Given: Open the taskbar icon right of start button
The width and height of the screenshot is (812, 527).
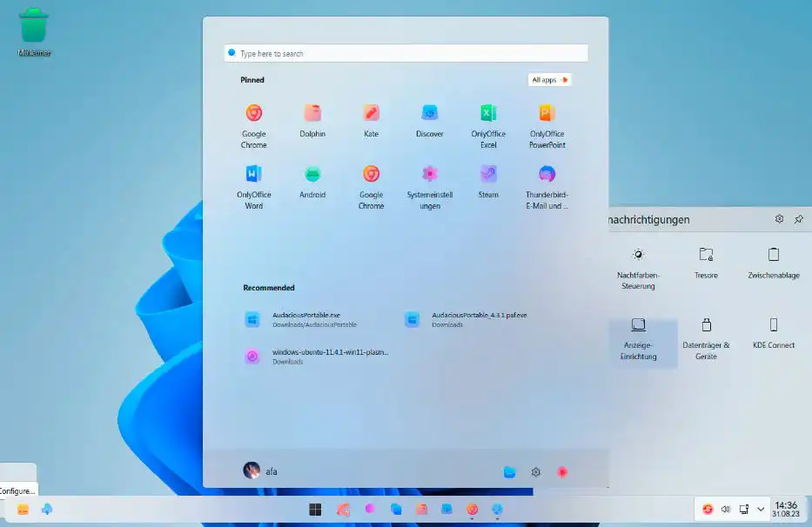Looking at the screenshot, I should (x=343, y=510).
